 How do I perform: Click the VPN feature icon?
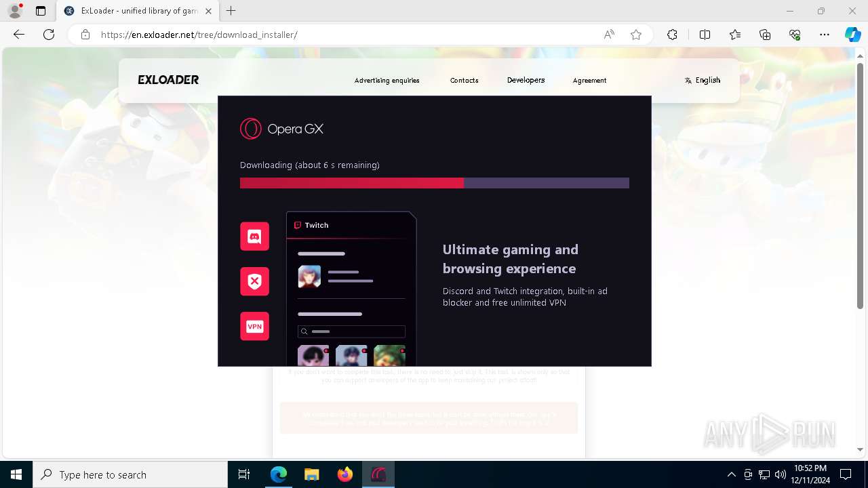255,326
